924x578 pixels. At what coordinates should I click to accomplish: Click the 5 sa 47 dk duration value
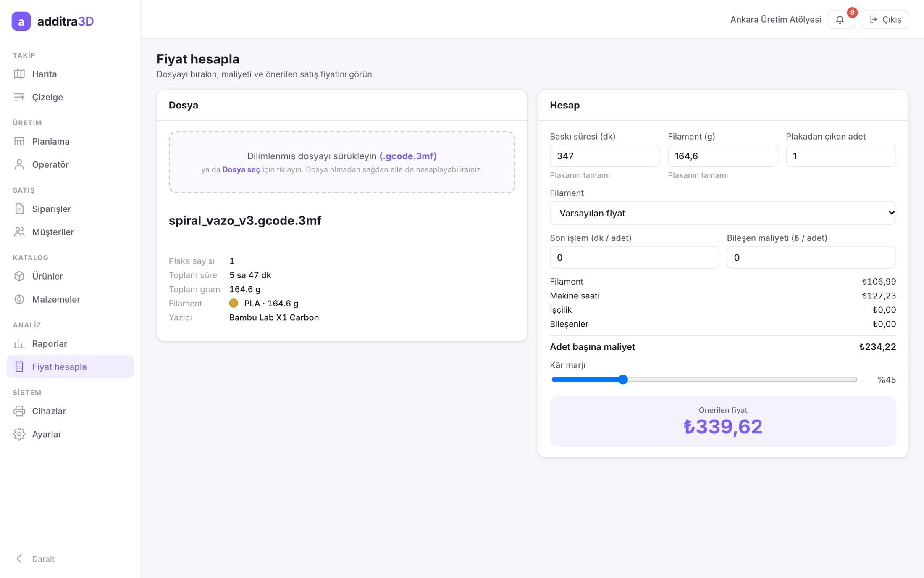pyautogui.click(x=250, y=275)
